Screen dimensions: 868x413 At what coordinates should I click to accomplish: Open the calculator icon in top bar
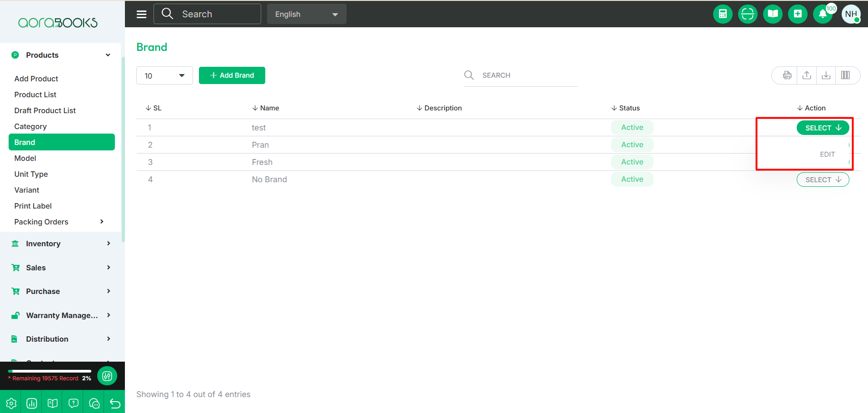(x=723, y=14)
